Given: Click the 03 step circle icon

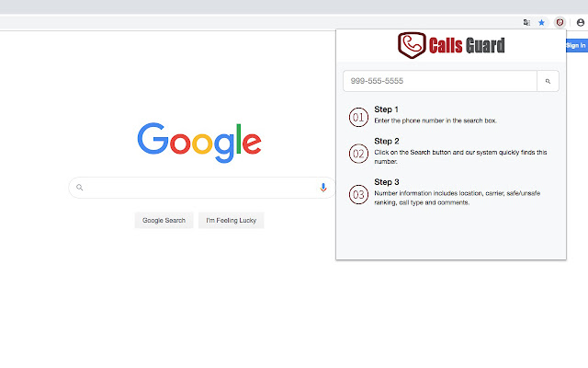Looking at the screenshot, I should pyautogui.click(x=358, y=194).
